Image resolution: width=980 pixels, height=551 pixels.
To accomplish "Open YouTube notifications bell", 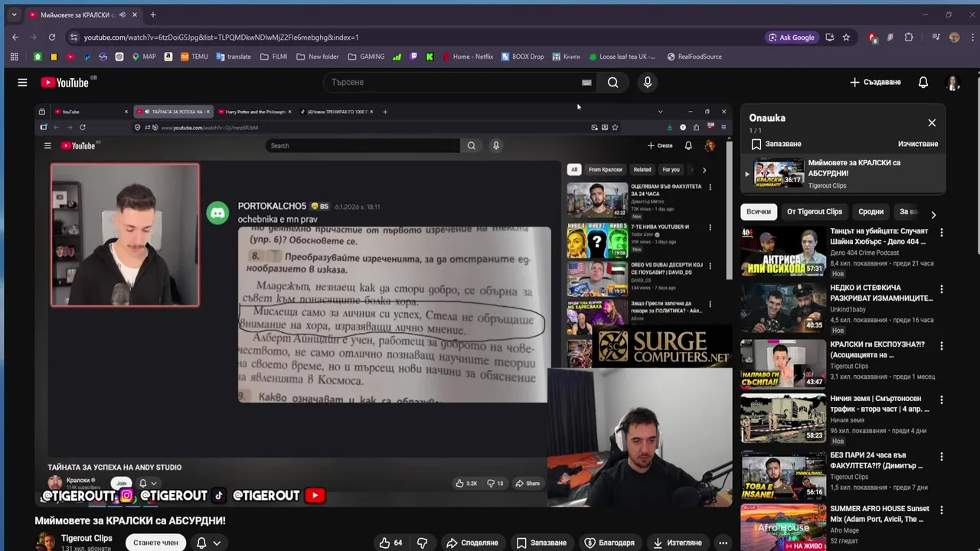I will click(923, 82).
